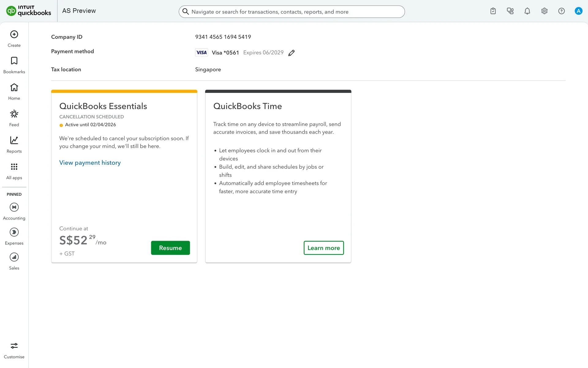Click the Continue at label
Image resolution: width=588 pixels, height=368 pixels.
(73, 228)
